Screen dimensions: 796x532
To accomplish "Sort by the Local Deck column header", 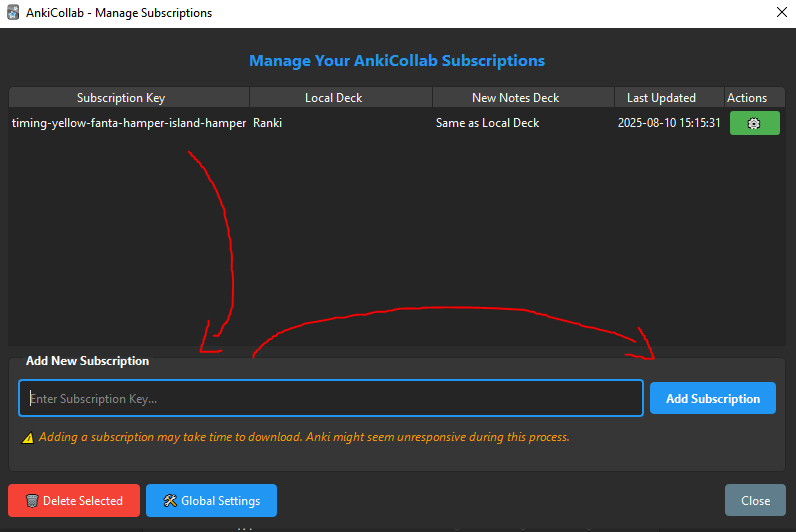I will [341, 97].
